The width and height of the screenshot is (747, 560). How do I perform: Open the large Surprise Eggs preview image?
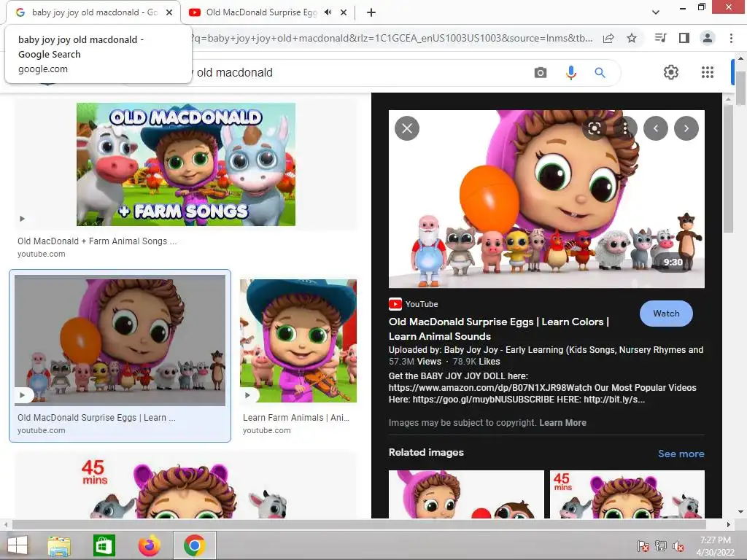(546, 199)
